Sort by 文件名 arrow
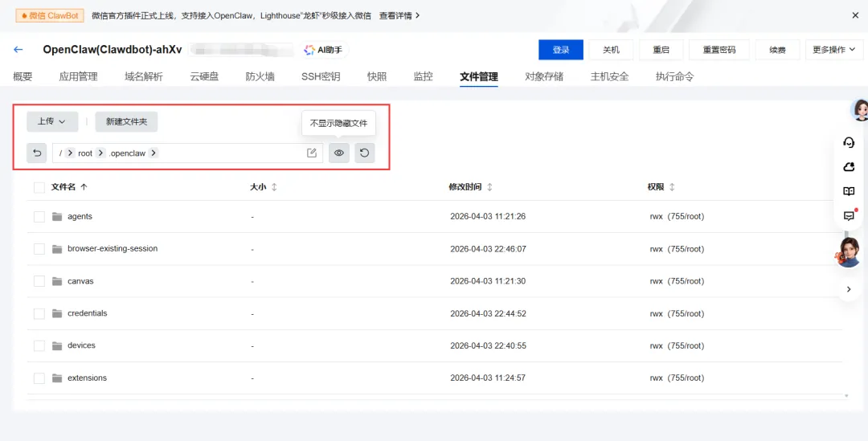 (x=84, y=187)
